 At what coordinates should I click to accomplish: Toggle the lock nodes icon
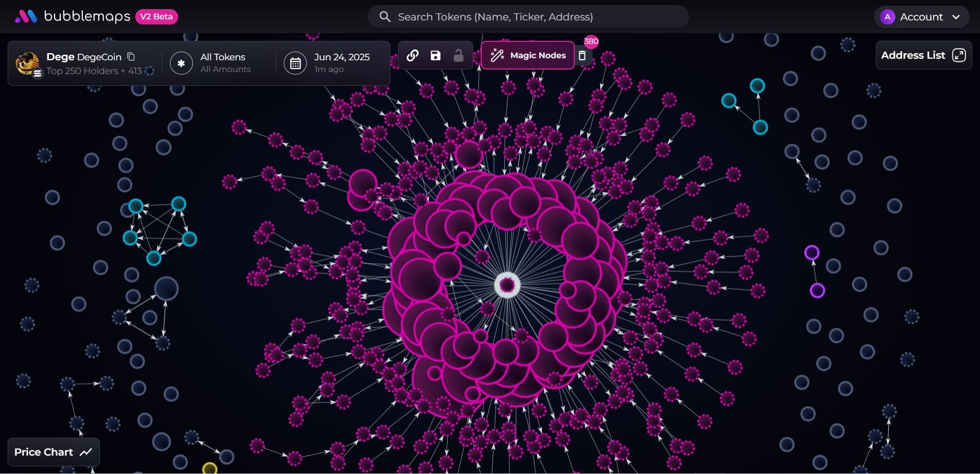pos(458,55)
